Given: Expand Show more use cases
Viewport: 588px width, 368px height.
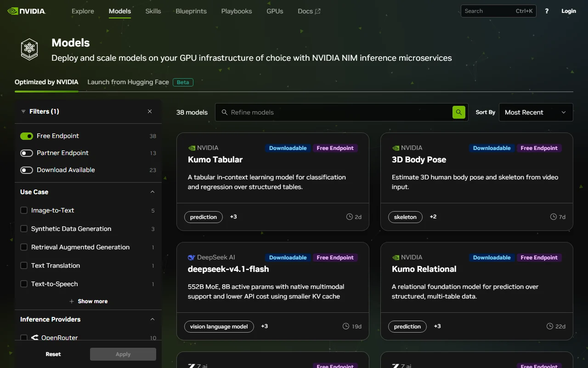Looking at the screenshot, I should pos(88,301).
